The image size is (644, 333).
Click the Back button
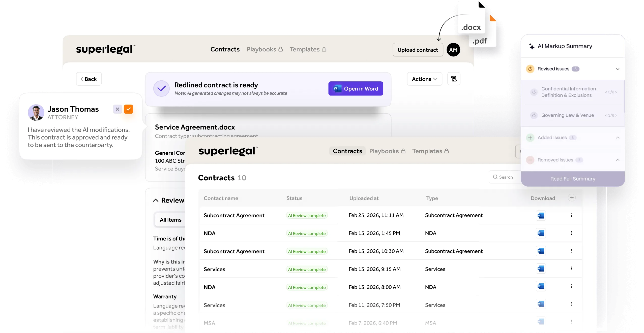[x=89, y=79]
